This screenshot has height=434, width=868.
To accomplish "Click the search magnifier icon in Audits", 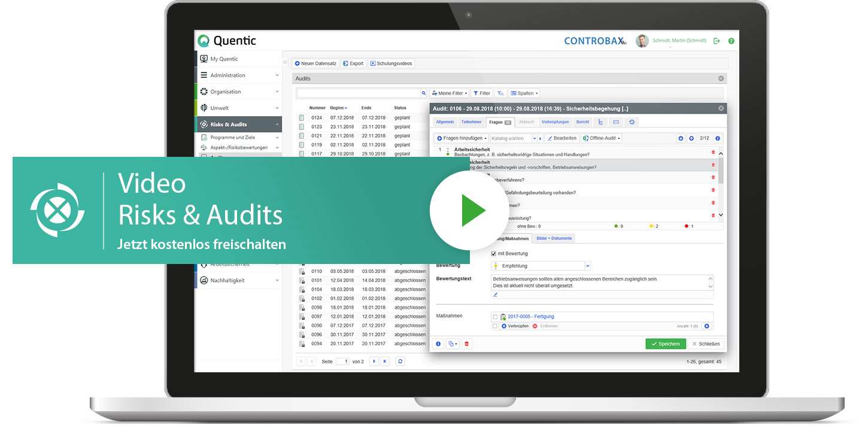I will click(424, 93).
